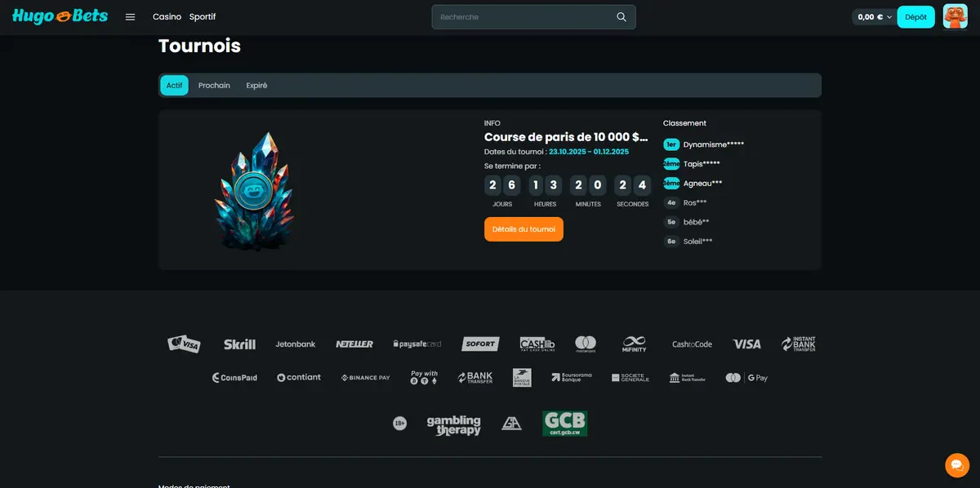Open the Casino menu item

click(x=167, y=17)
